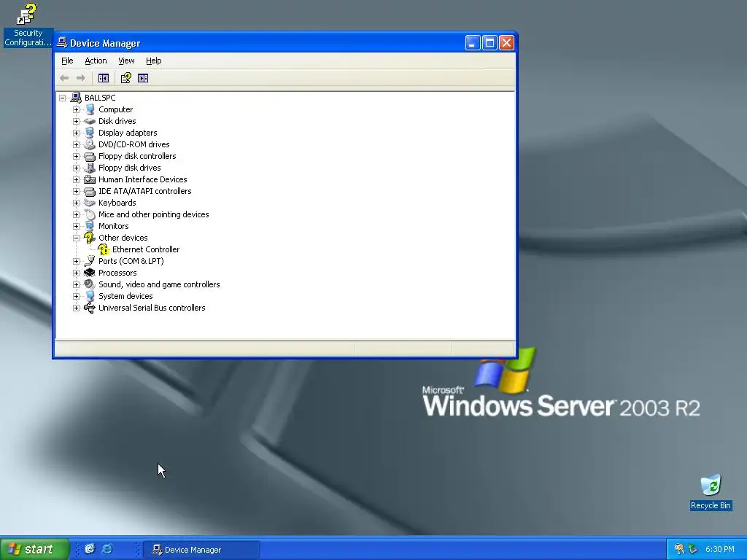
Task: Maximize the Device Manager window
Action: [x=489, y=43]
